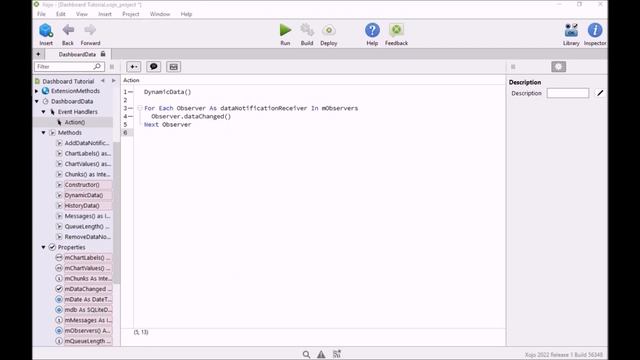The image size is (640, 360).
Task: Click the plus new-tab icon left of DashboardData
Action: click(38, 54)
